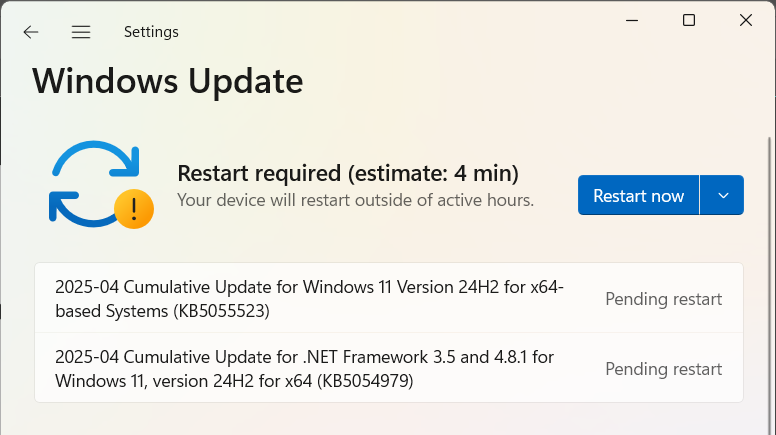This screenshot has height=435, width=776.
Task: Minimize the Settings window
Action: coord(632,20)
